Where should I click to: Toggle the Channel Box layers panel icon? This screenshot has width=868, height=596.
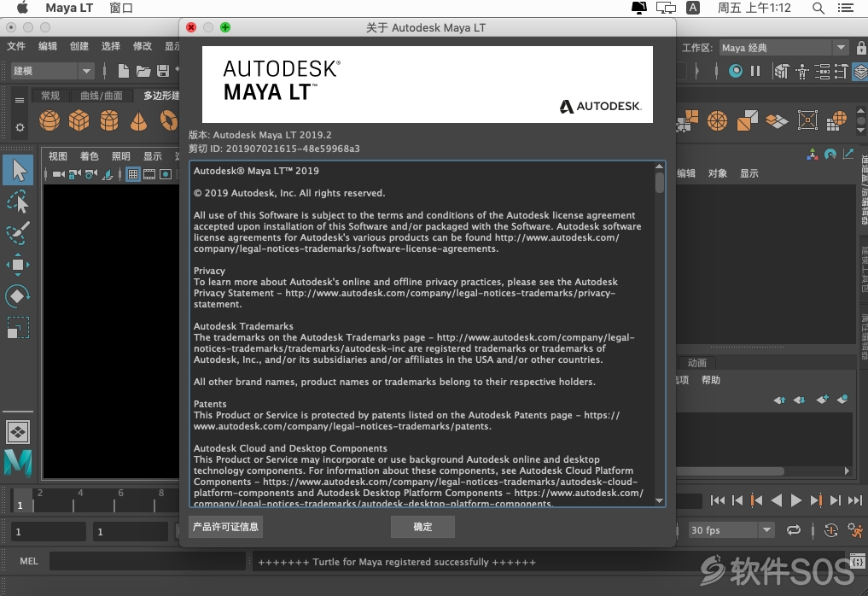point(859,71)
